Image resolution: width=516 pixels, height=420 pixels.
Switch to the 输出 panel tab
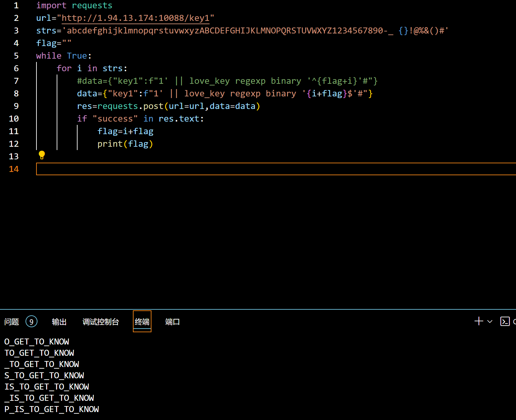pos(59,322)
